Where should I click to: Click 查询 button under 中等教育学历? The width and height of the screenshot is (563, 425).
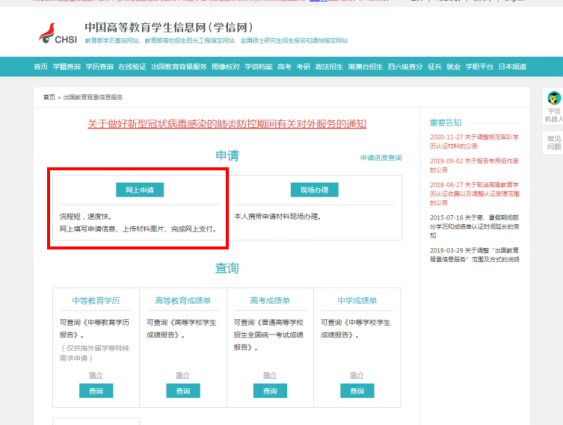(96, 391)
